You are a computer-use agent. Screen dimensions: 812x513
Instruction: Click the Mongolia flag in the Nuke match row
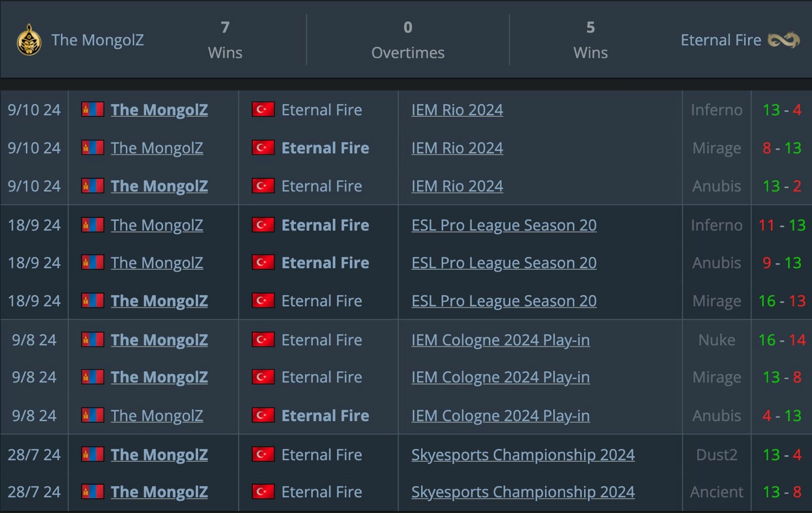[93, 339]
